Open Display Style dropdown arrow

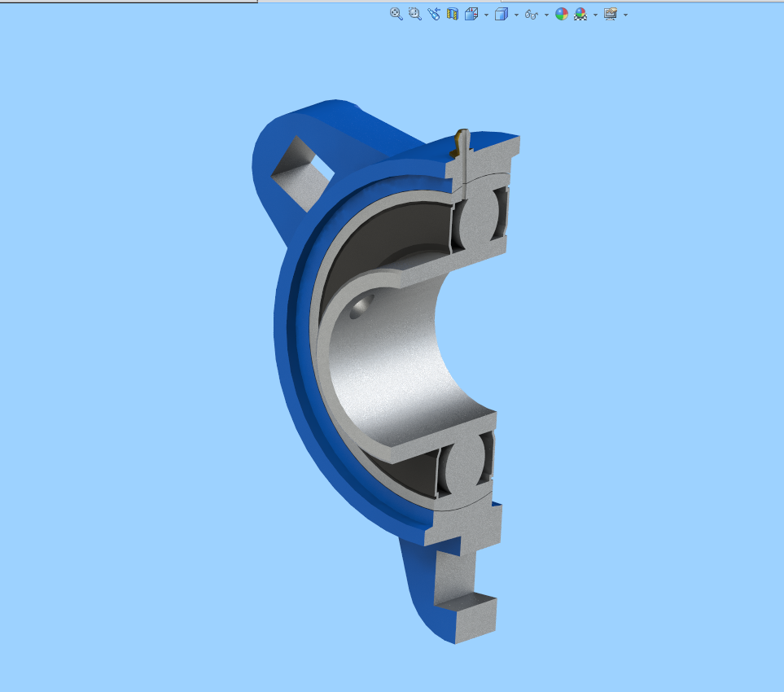(x=516, y=15)
